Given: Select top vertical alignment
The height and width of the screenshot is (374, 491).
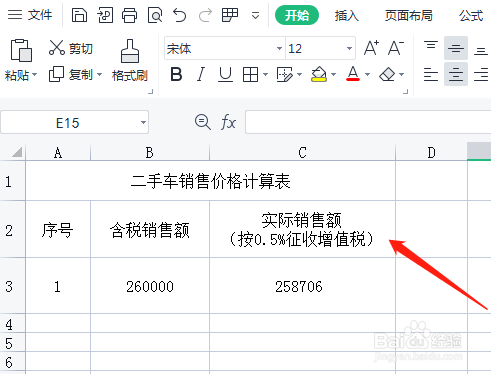Looking at the screenshot, I should 431,46.
